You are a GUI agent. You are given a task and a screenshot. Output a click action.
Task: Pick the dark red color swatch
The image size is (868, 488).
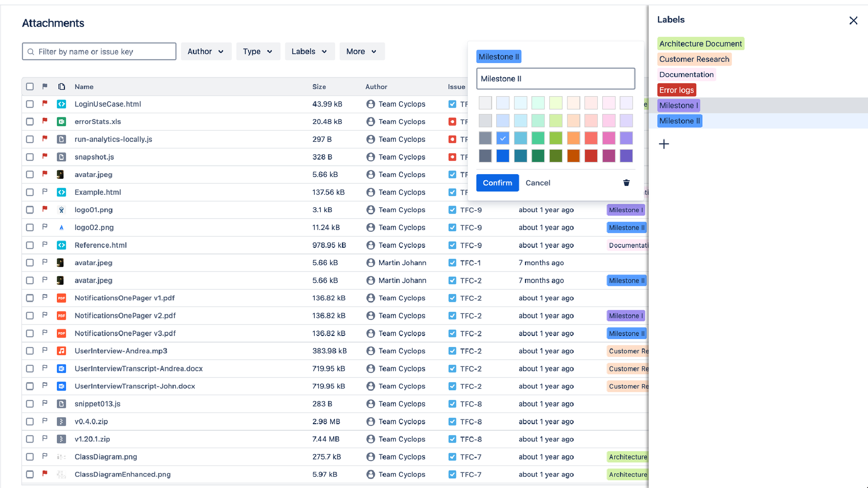pyautogui.click(x=591, y=156)
